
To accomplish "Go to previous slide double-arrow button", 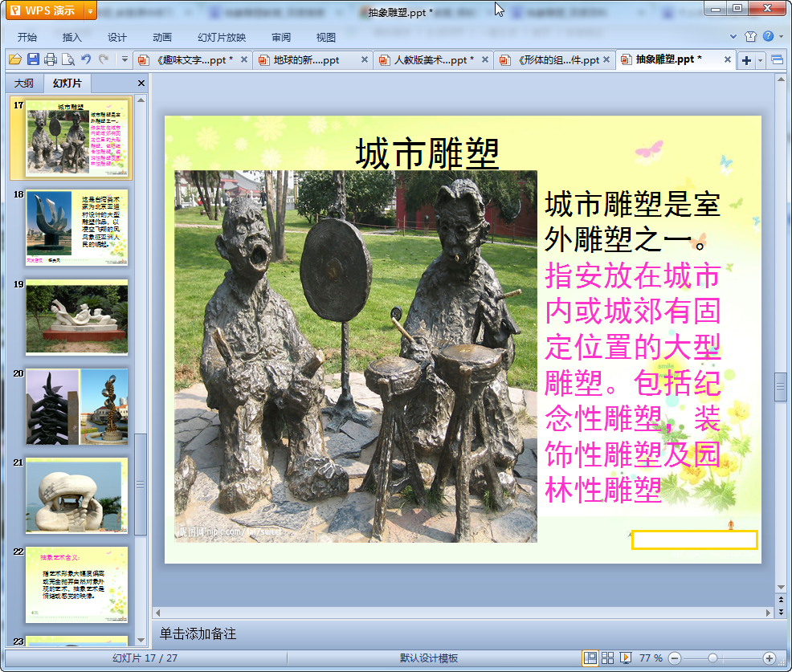I will pyautogui.click(x=781, y=599).
